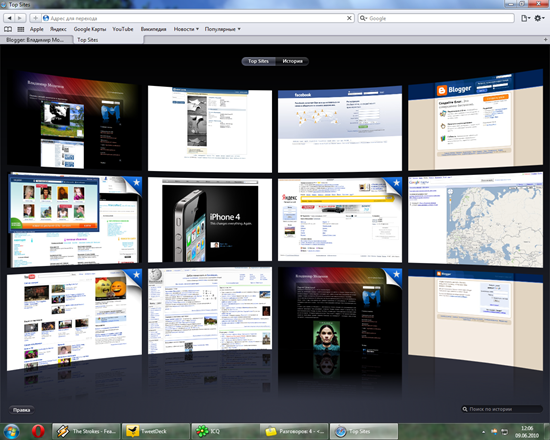Viewport: 550px width, 440px height.
Task: Add bookmark with the plus button
Action: point(35,18)
